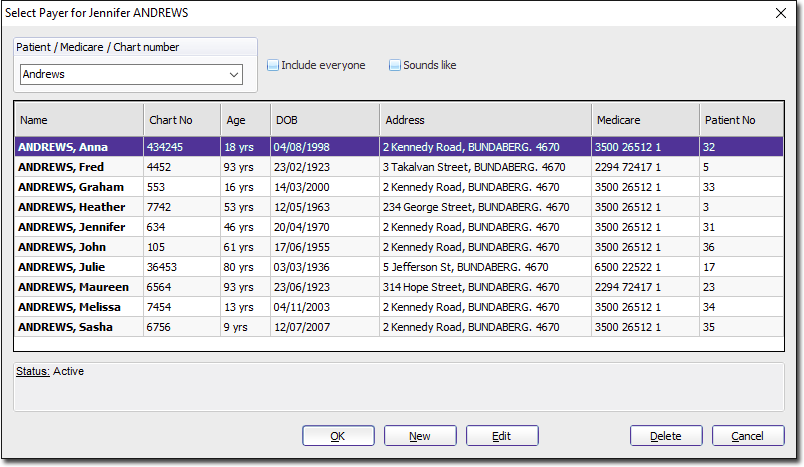This screenshot has height=467, width=804.
Task: Click the Andrews search text field
Action: (x=122, y=75)
